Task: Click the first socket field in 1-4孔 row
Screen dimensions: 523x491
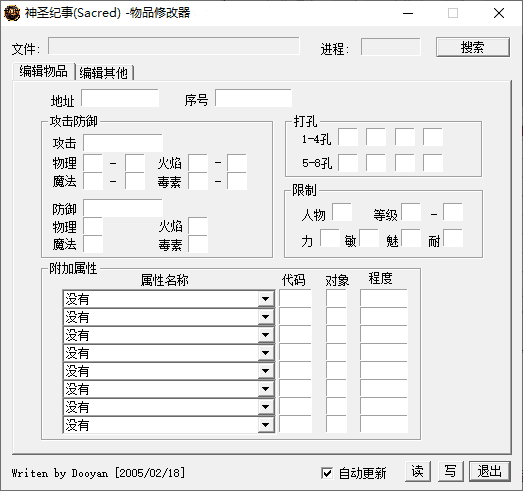Action: point(348,137)
